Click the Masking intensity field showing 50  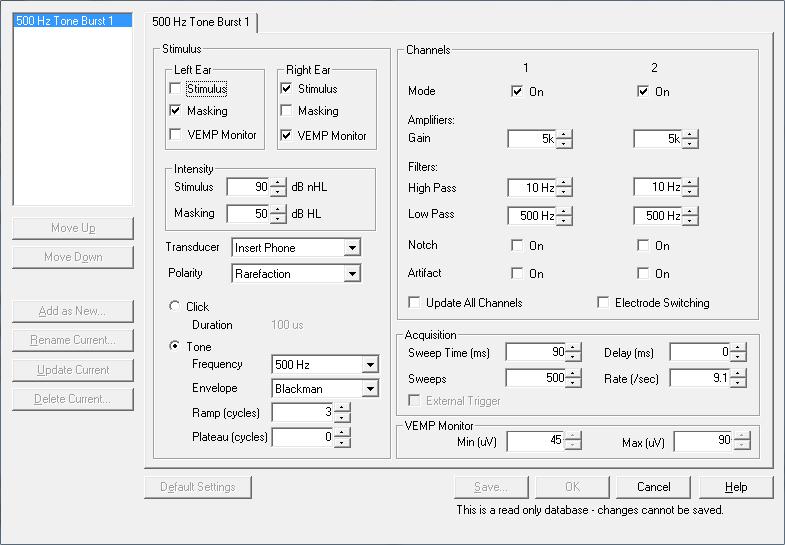(249, 214)
